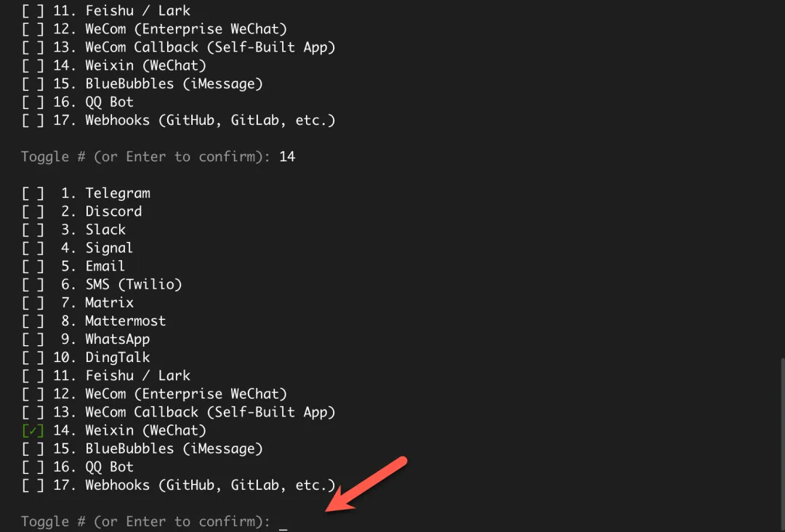Image resolution: width=785 pixels, height=532 pixels.
Task: Click the terminal cursor at the bottom prompt
Action: pyautogui.click(x=283, y=523)
